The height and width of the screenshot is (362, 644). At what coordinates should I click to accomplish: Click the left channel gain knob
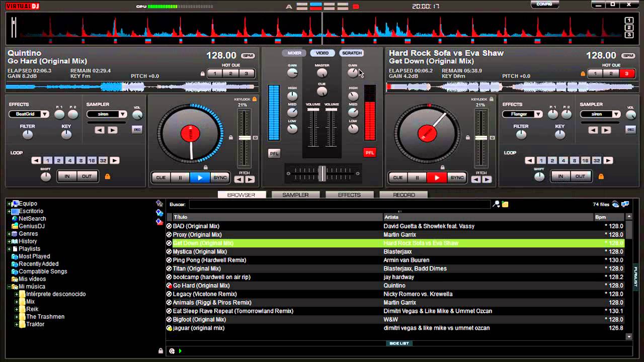tap(292, 73)
